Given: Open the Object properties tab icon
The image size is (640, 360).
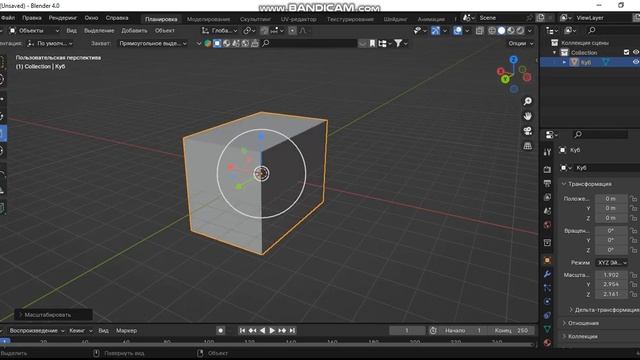Looking at the screenshot, I should 547,260.
